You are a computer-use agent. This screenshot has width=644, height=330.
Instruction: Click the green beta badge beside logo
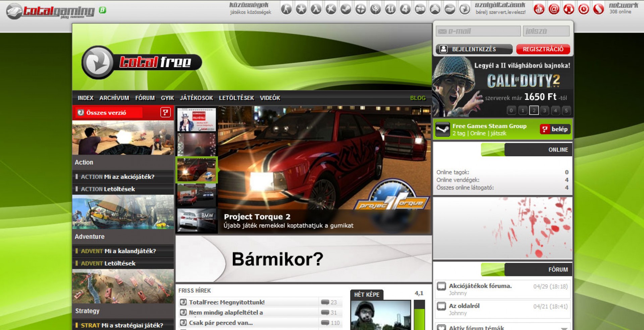pyautogui.click(x=103, y=10)
